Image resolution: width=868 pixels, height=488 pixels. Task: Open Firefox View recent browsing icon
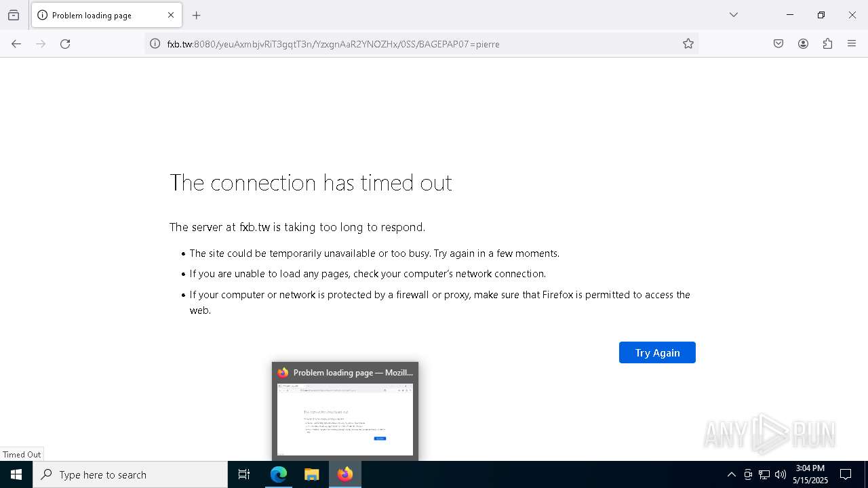coord(14,15)
